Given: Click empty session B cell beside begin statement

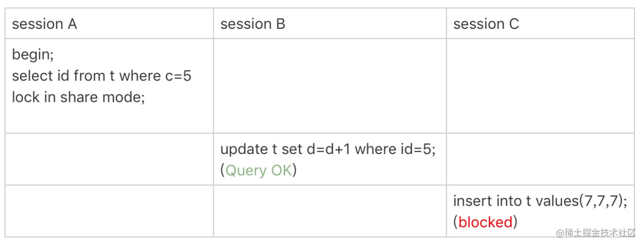Looking at the screenshot, I should coord(330,85).
